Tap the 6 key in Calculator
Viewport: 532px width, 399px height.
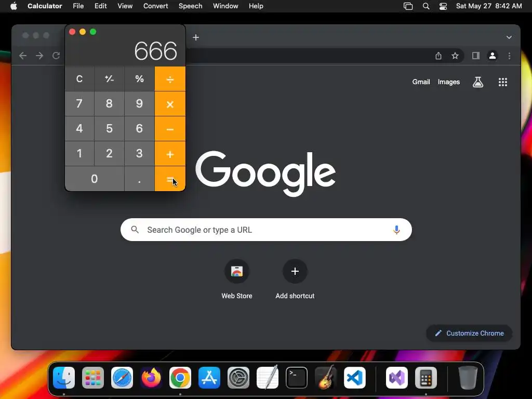tap(139, 129)
